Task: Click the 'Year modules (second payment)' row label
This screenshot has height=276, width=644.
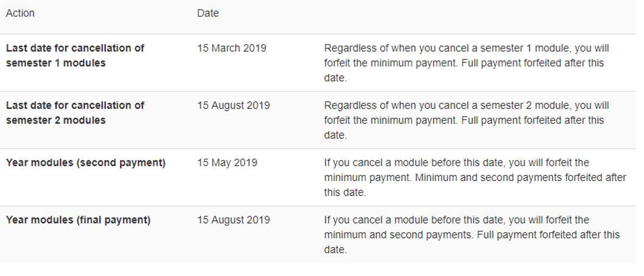Action: [x=86, y=163]
